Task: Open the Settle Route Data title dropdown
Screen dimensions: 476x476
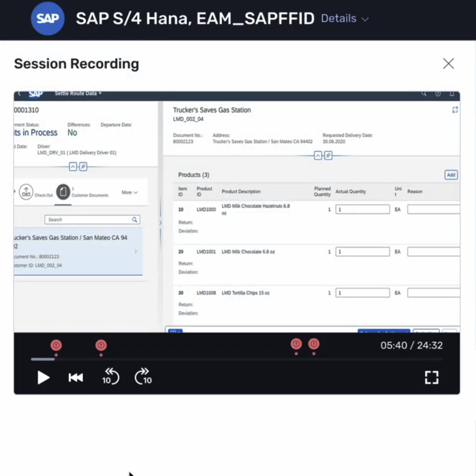Action: tap(78, 93)
